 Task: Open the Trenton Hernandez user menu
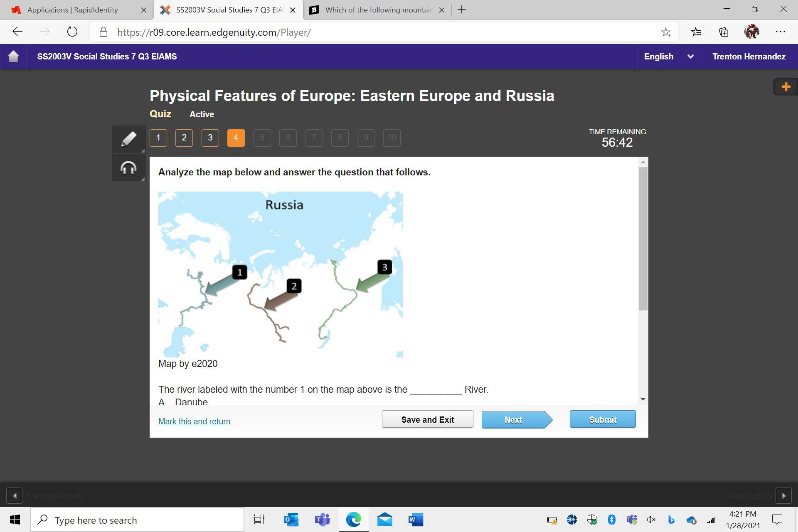pos(749,57)
